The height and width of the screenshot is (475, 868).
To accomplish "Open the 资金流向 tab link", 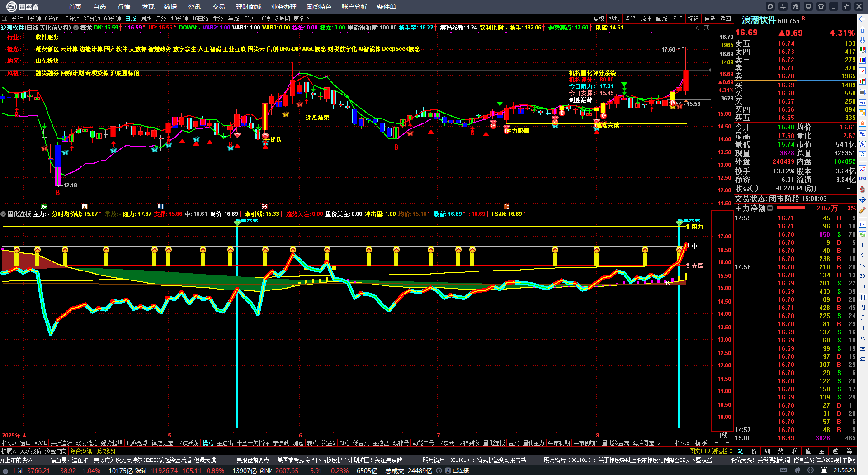I will (x=56, y=451).
